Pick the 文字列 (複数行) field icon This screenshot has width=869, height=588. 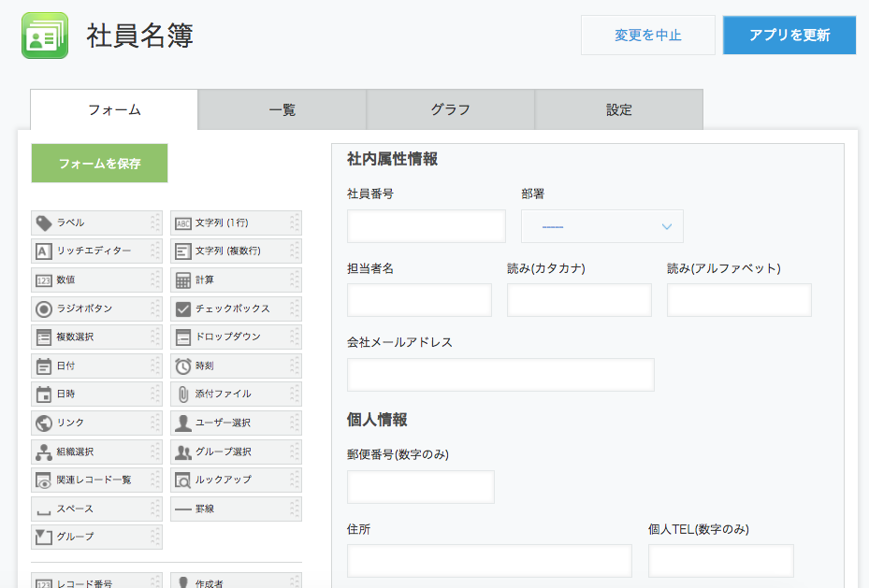183,251
